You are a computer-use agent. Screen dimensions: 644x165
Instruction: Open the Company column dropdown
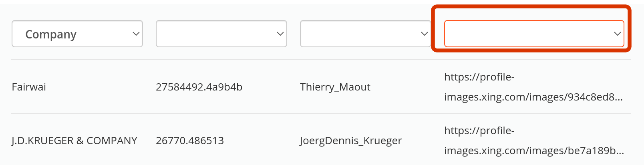coord(77,34)
